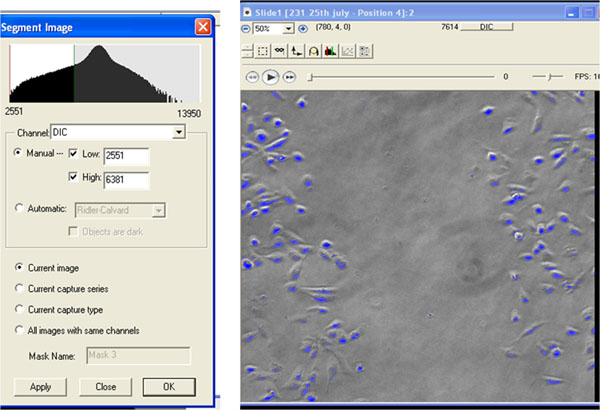This screenshot has width=600, height=410.
Task: Open the 50% zoom level dropdown
Action: 288,29
